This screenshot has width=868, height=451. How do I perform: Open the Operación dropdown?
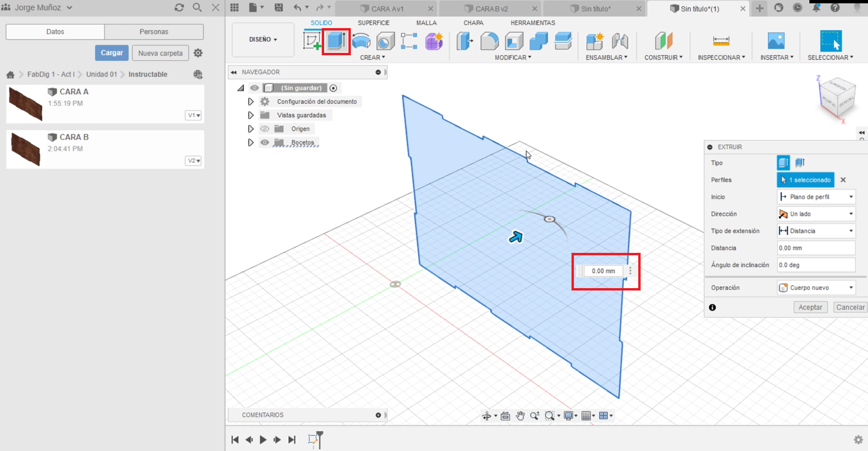click(x=816, y=288)
